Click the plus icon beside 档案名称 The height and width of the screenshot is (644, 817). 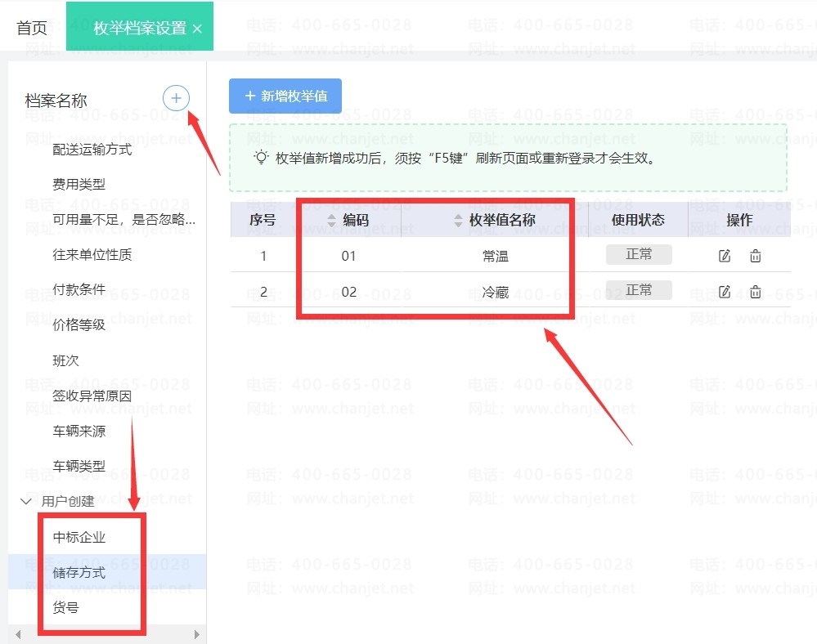pos(176,98)
